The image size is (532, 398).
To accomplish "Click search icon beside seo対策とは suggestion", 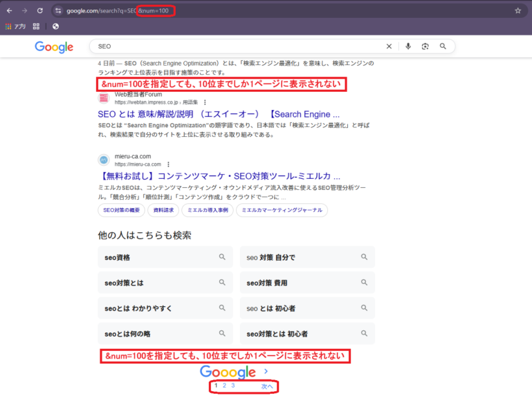I will [222, 283].
